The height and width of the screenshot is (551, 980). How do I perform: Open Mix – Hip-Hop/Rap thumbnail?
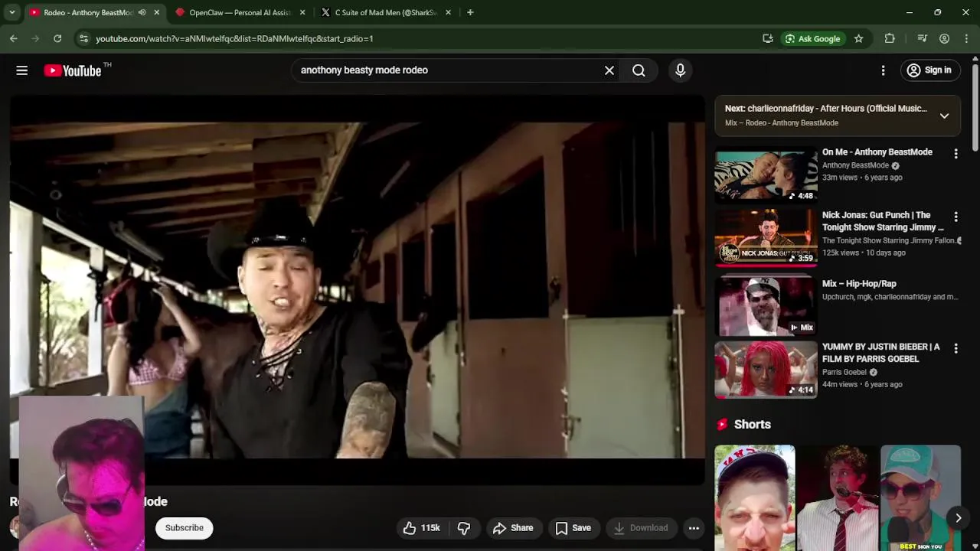766,307
